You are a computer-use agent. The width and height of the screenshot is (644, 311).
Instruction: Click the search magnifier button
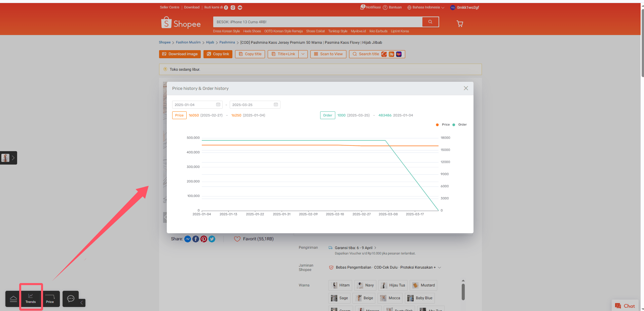(430, 22)
